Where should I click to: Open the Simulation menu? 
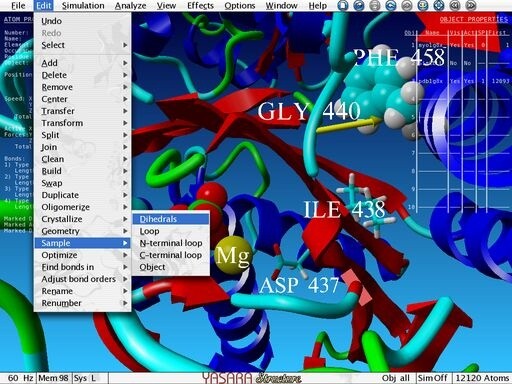click(x=83, y=6)
